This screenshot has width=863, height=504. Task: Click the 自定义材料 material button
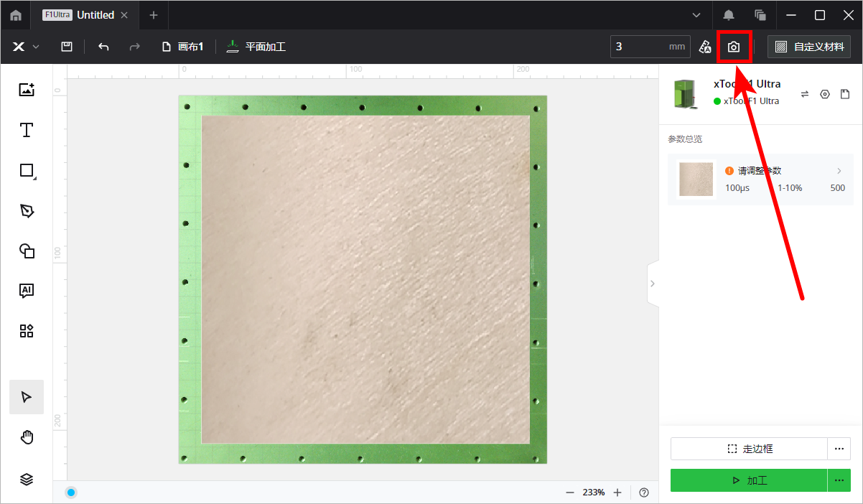tap(809, 47)
